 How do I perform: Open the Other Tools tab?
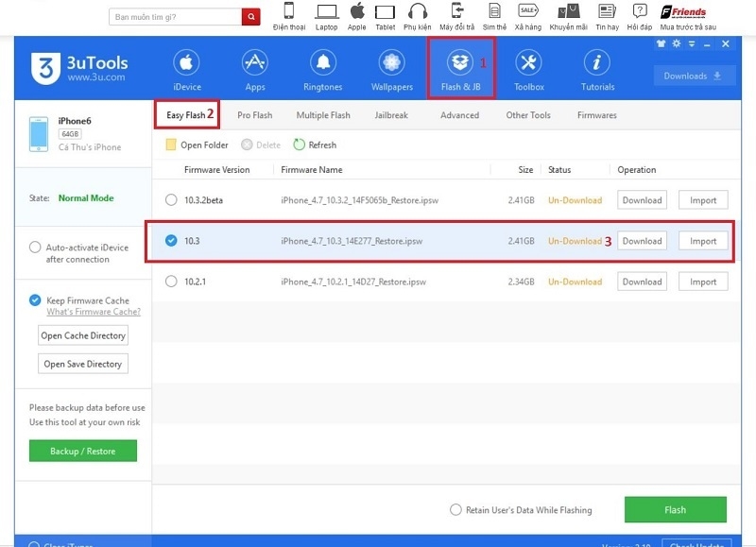pos(527,114)
